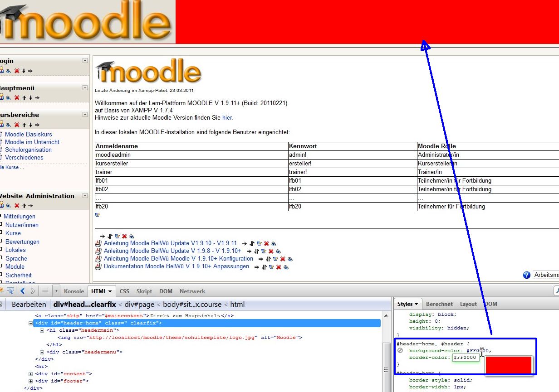Disable the background-color CSS property

click(x=400, y=350)
